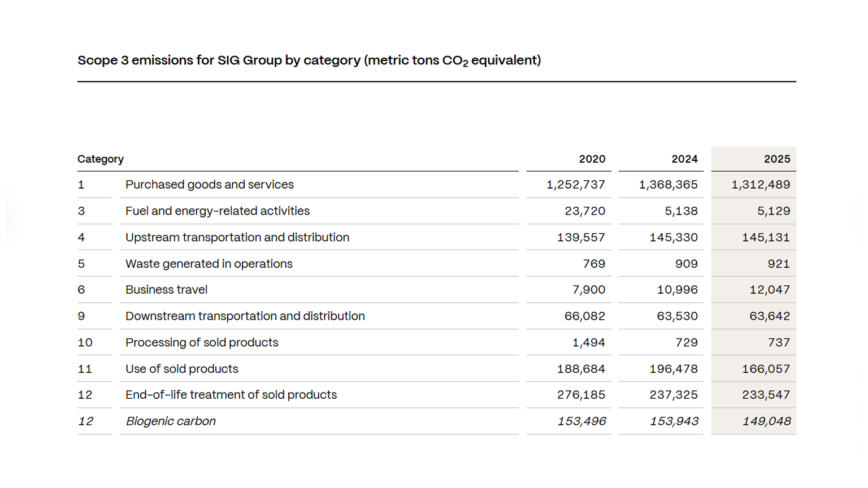Click category number 10 beside Processing of sold products
Viewport: 868px width, 488px height.
(85, 342)
